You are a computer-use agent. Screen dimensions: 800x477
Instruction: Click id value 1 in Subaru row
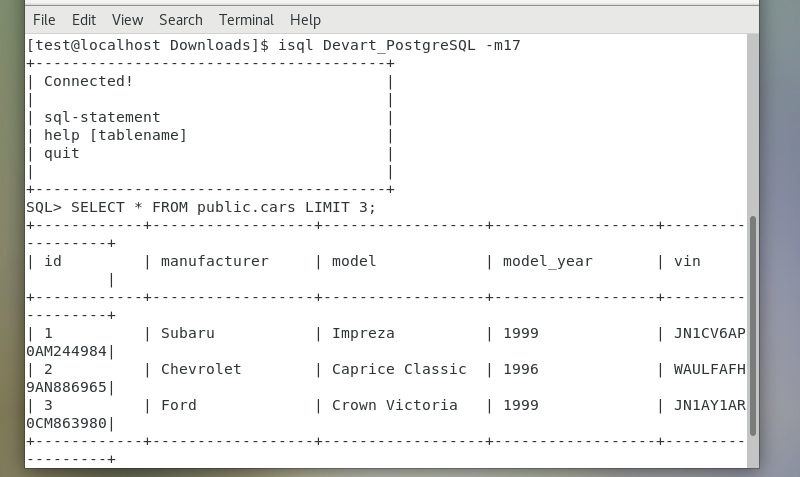48,333
